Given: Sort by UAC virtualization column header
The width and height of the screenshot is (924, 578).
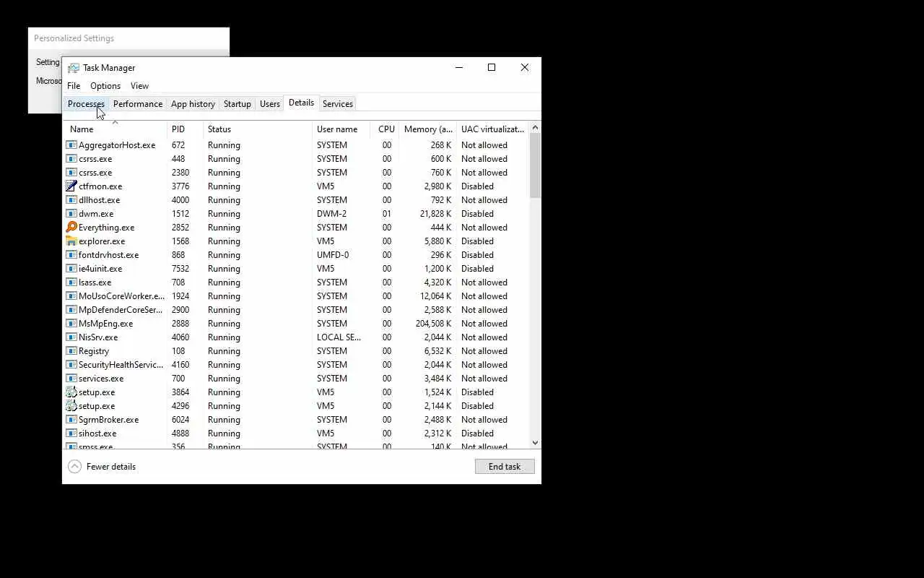Looking at the screenshot, I should pyautogui.click(x=493, y=129).
